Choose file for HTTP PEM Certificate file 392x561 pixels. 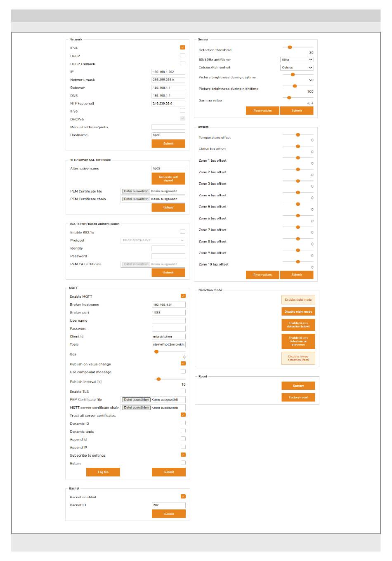[136, 191]
